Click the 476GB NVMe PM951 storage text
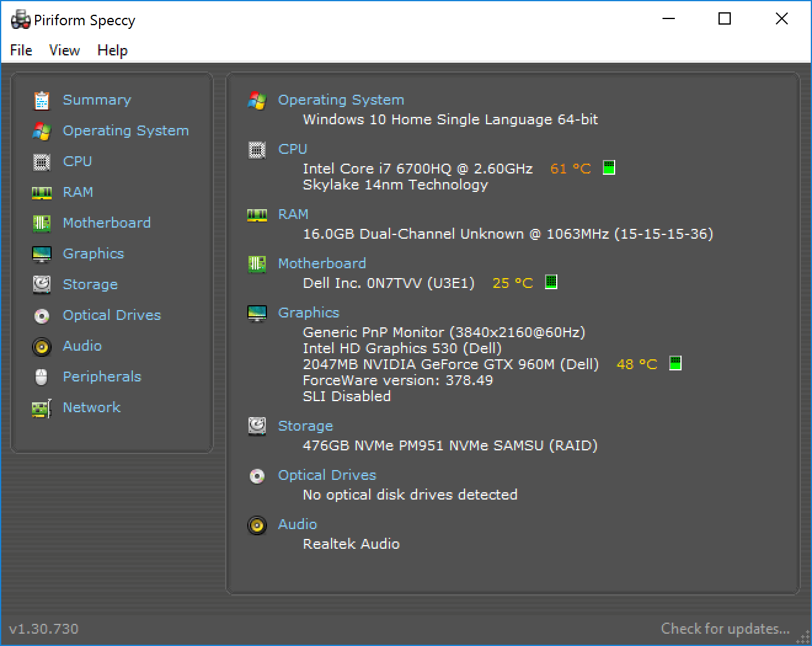Screen dimensions: 812x646 pos(450,445)
